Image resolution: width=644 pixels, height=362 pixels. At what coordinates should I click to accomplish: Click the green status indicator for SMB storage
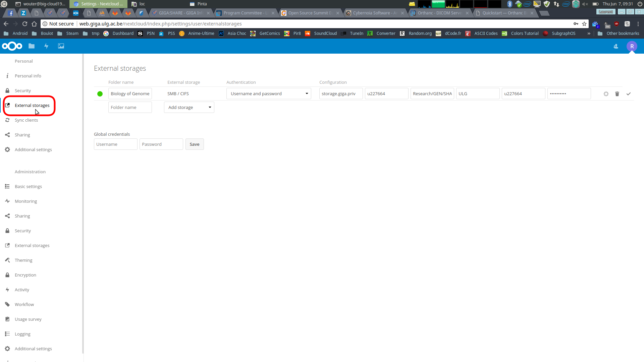coord(100,94)
